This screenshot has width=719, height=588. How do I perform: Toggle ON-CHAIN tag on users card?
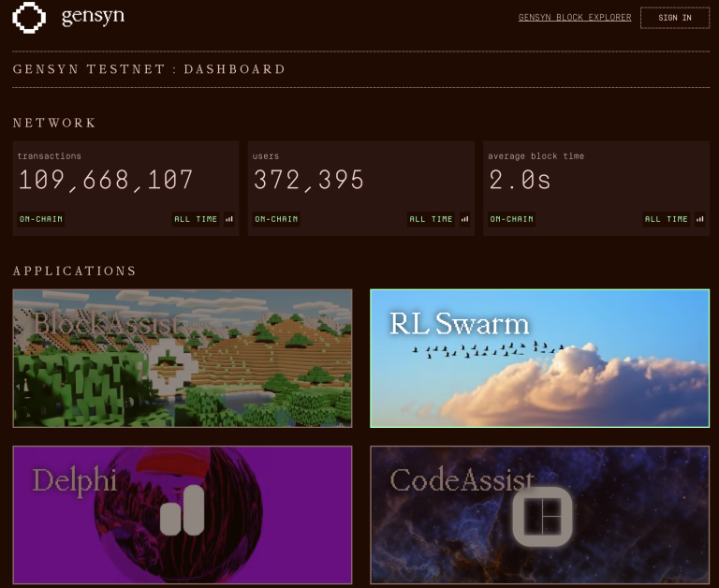276,219
